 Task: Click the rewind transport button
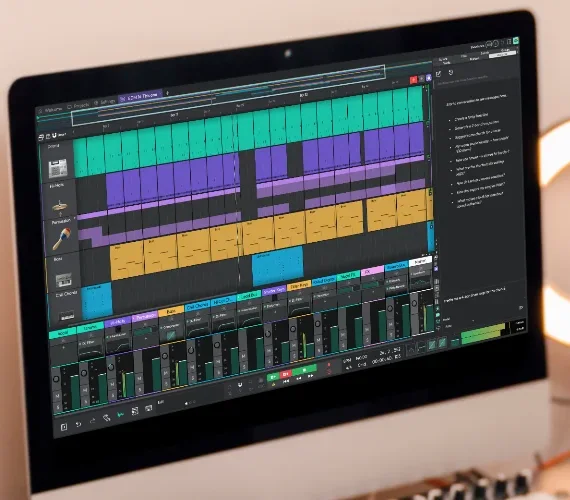pos(298,379)
